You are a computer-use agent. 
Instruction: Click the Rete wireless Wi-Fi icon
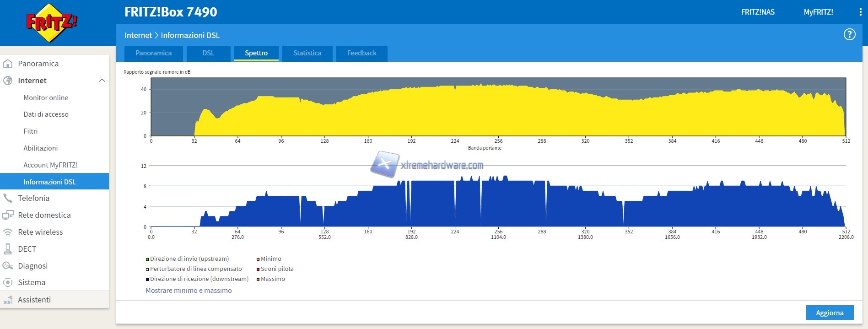coord(8,232)
